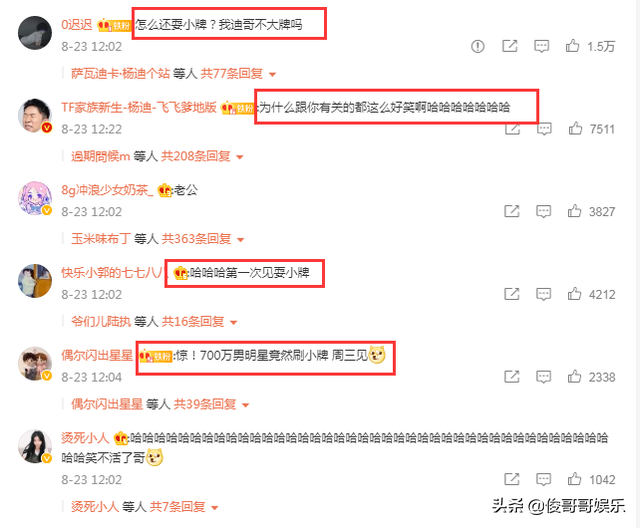
Task: Like the comment showing 2338 likes
Action: click(574, 377)
